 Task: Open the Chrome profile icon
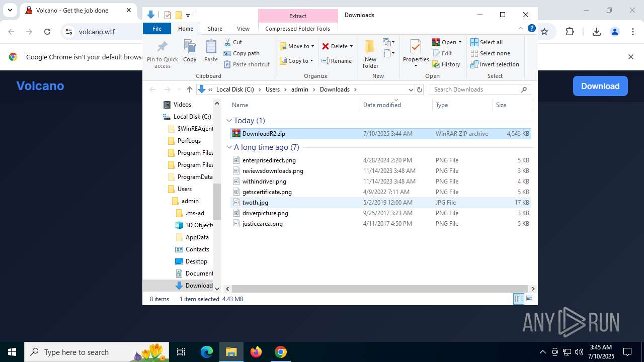(614, 32)
